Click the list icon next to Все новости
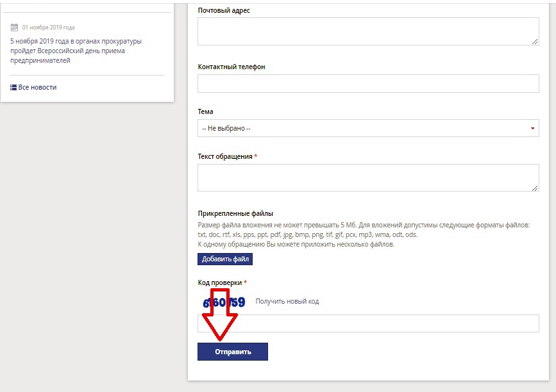This screenshot has height=392, width=556. pos(13,87)
